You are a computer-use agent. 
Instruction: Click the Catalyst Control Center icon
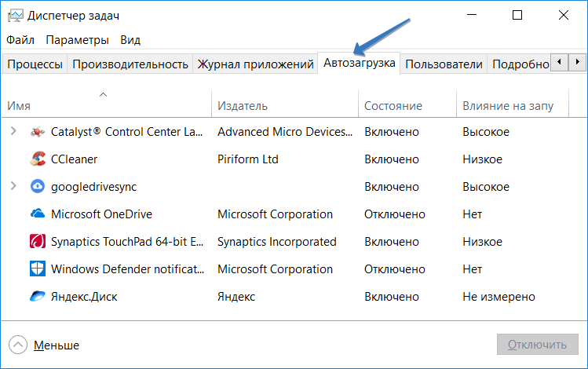pyautogui.click(x=38, y=132)
